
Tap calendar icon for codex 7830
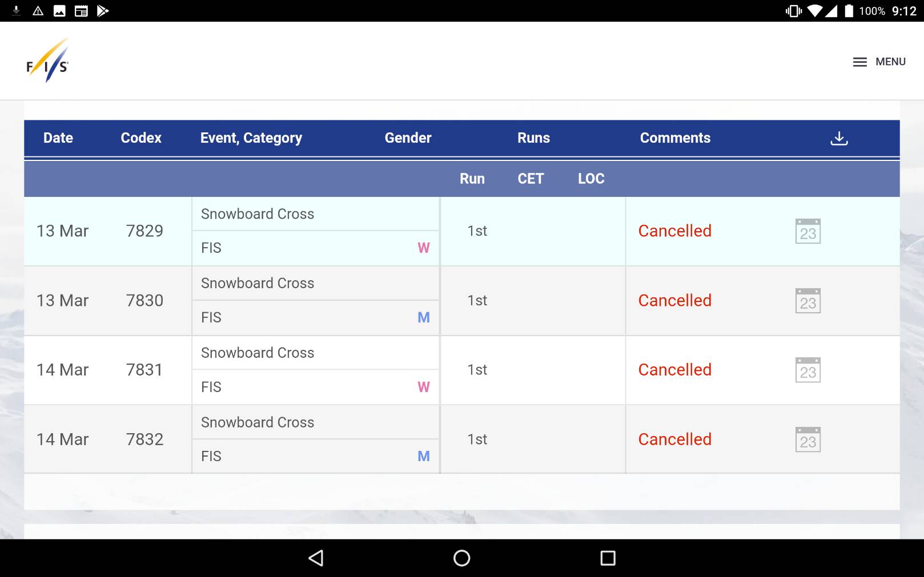pos(808,301)
